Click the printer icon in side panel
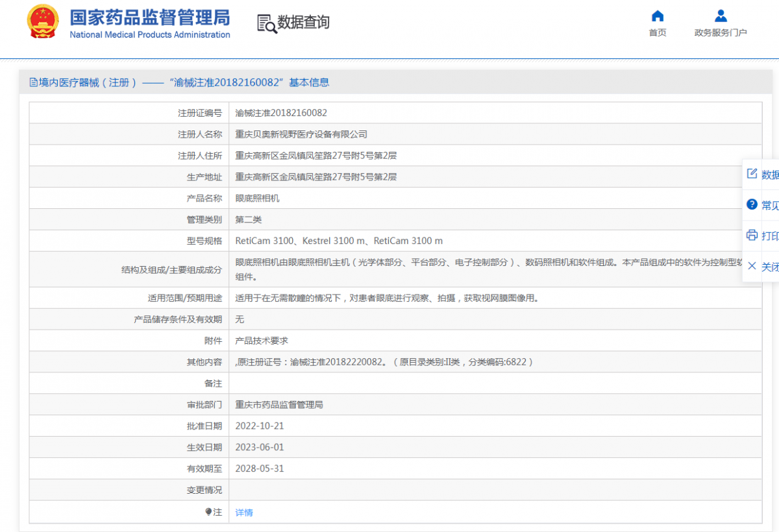This screenshot has height=532, width=779. coord(752,235)
